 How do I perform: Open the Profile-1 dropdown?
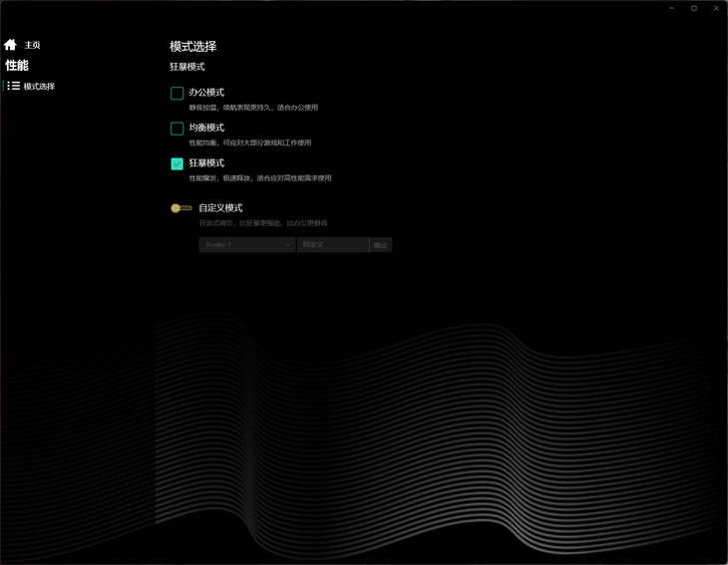point(247,244)
